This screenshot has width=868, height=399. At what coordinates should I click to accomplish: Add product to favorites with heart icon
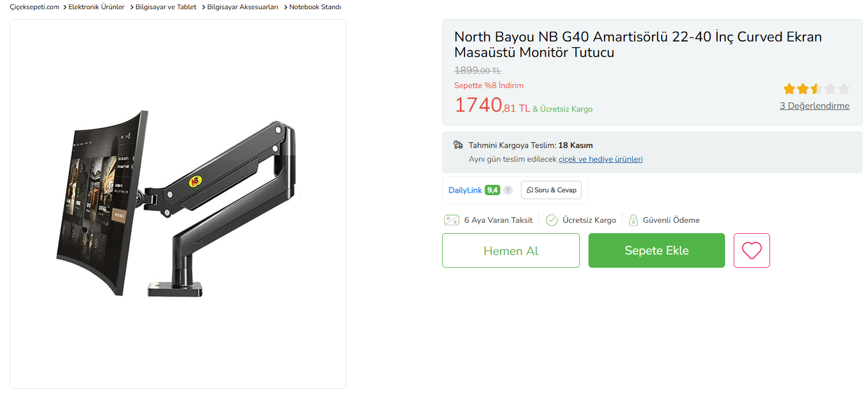coord(752,250)
